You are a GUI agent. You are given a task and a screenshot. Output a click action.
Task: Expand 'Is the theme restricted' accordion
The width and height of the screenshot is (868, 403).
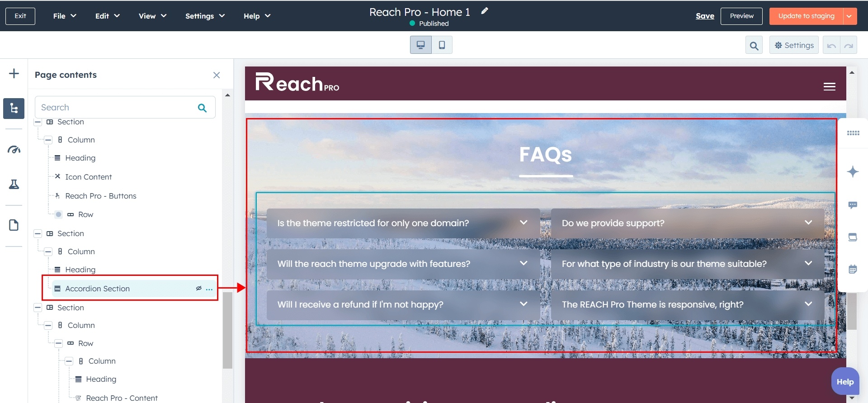pyautogui.click(x=403, y=223)
